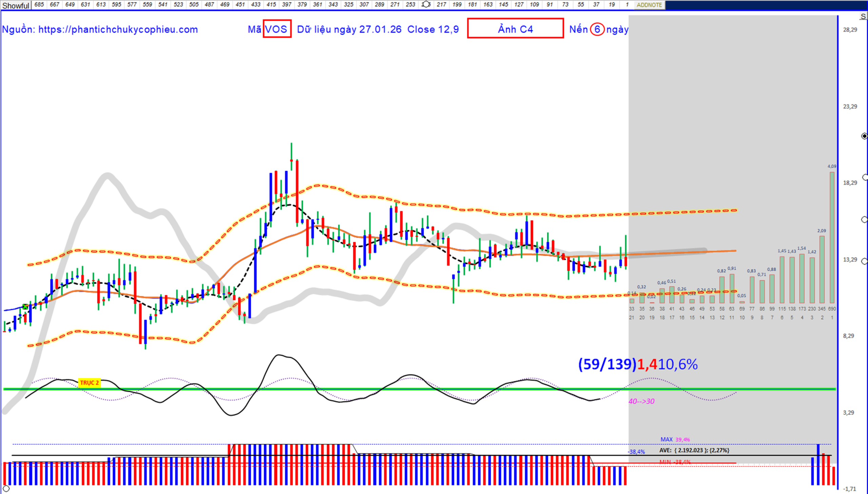The image size is (868, 494).
Task: Click the Showful button
Action: 16,5
